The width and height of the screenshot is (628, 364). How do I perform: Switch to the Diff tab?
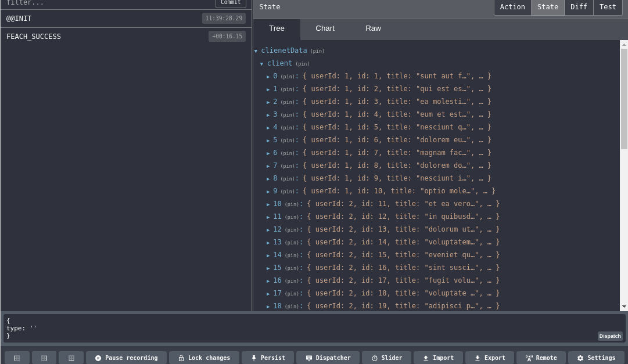pyautogui.click(x=579, y=7)
